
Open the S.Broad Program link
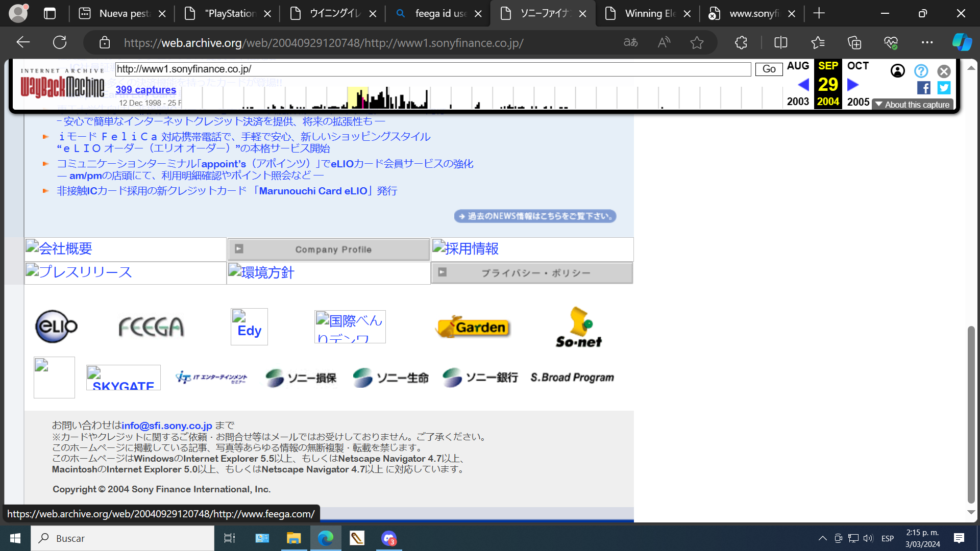pyautogui.click(x=572, y=378)
